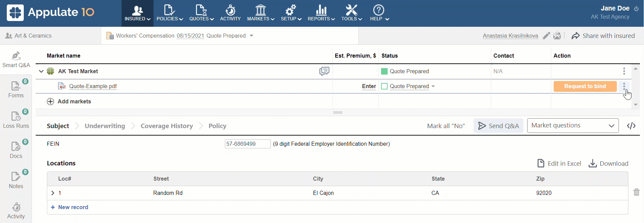Open Loss Runs sidebar panel
644x223 pixels.
pos(16,120)
